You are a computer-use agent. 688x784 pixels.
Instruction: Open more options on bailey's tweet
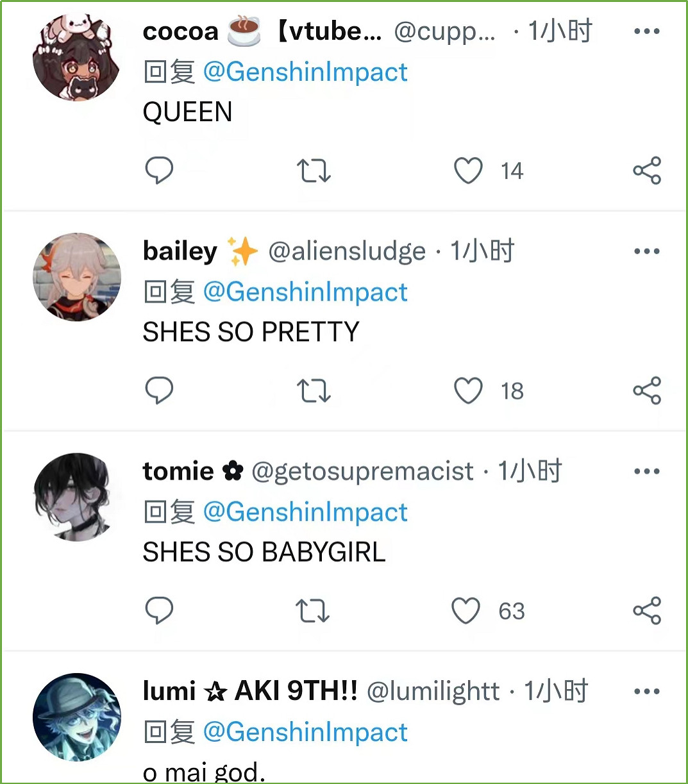[646, 251]
